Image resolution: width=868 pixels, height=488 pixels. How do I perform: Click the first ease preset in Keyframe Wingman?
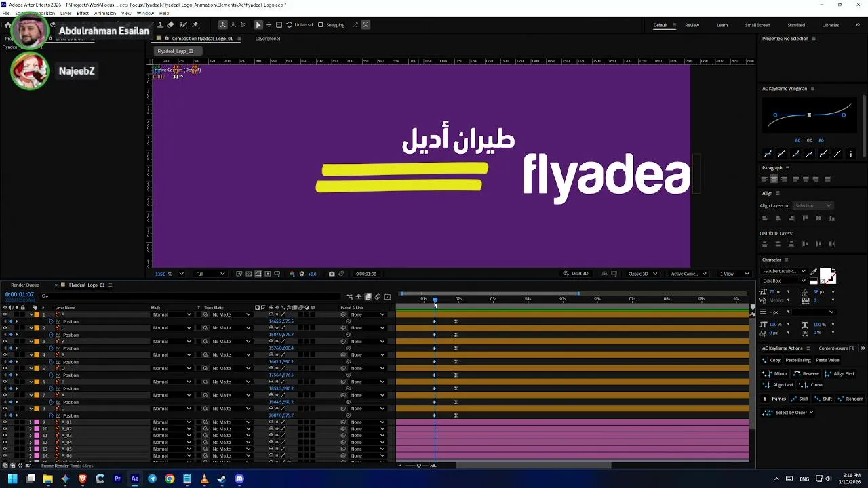[768, 154]
